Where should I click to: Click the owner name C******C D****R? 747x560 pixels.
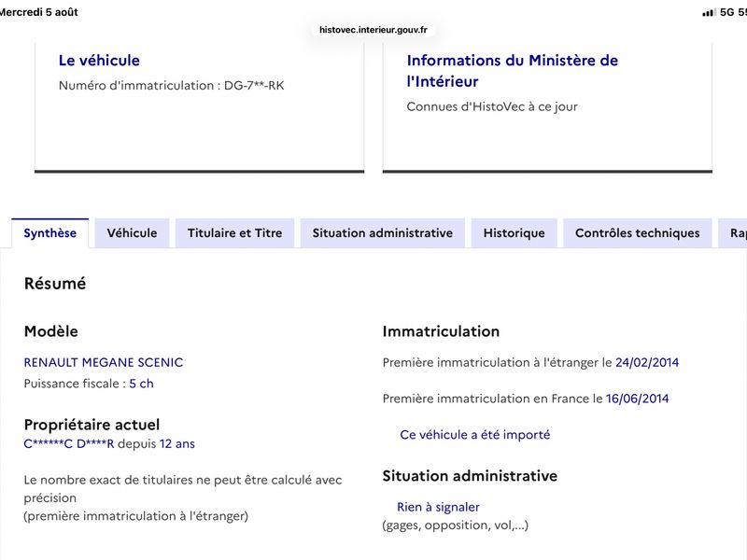click(x=69, y=444)
